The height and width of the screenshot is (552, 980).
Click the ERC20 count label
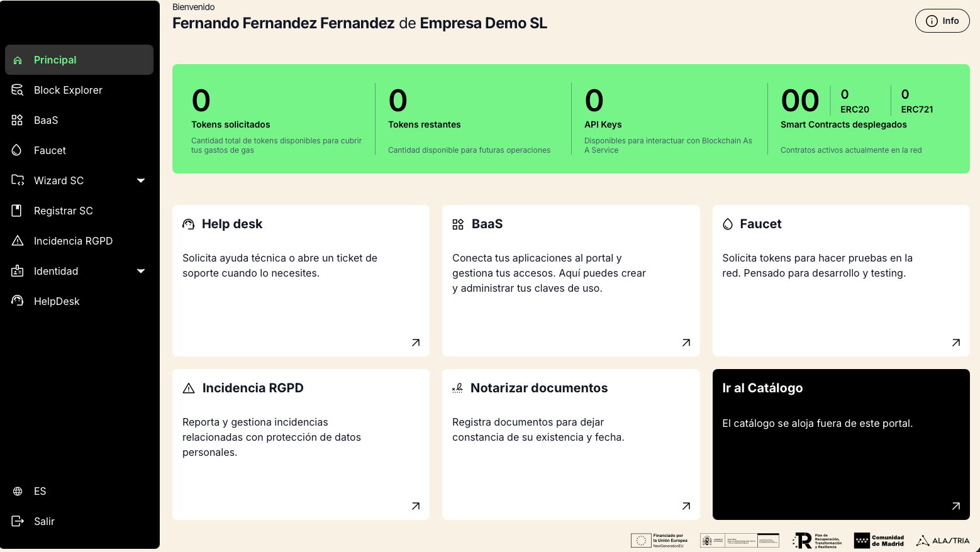pyautogui.click(x=855, y=109)
